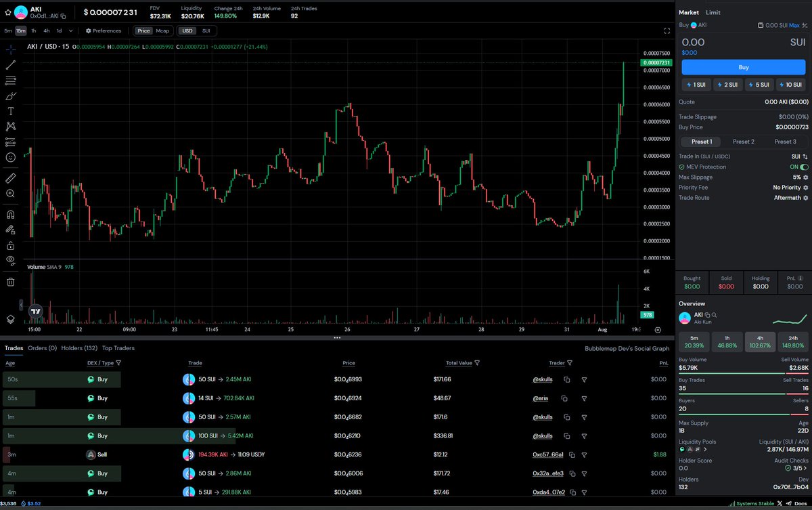The image size is (812, 510).
Task: Open DEX / Type column filter
Action: pos(118,363)
